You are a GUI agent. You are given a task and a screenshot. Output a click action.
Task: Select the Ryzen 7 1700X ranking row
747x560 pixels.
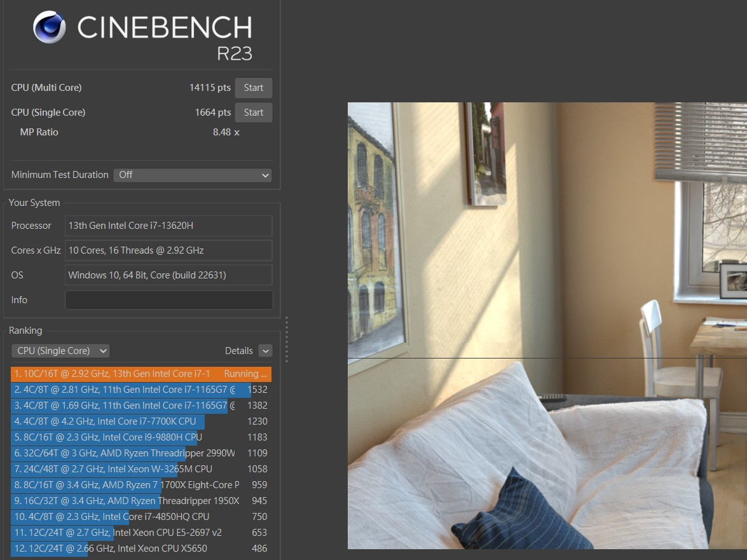[141, 485]
